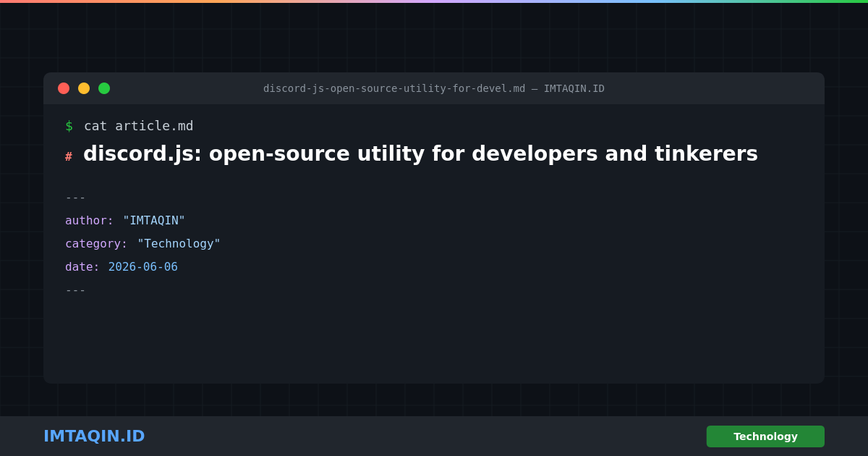
Task: Select the command text cat article.md
Action: pyautogui.click(x=139, y=126)
